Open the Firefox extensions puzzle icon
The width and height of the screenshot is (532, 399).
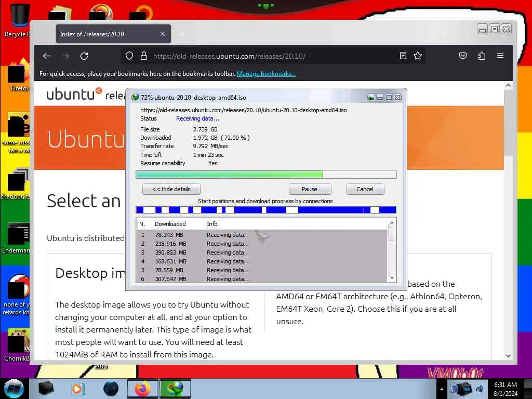point(482,56)
